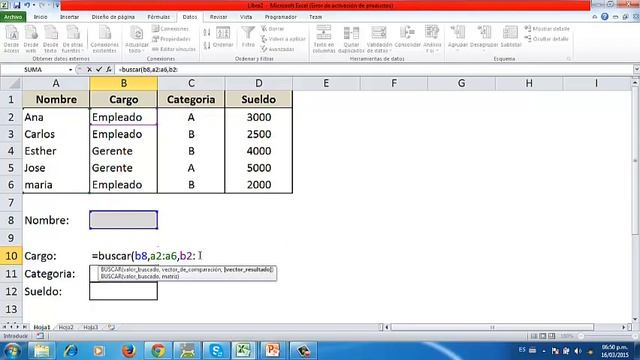Sort ascending A to Z icon

click(x=207, y=33)
